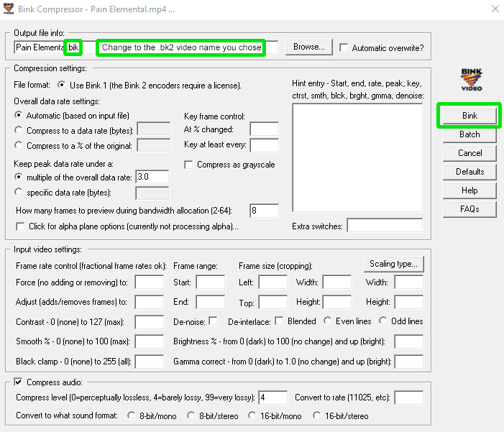The width and height of the screenshot is (504, 432).
Task: Click the Key at least every field
Action: (264, 145)
